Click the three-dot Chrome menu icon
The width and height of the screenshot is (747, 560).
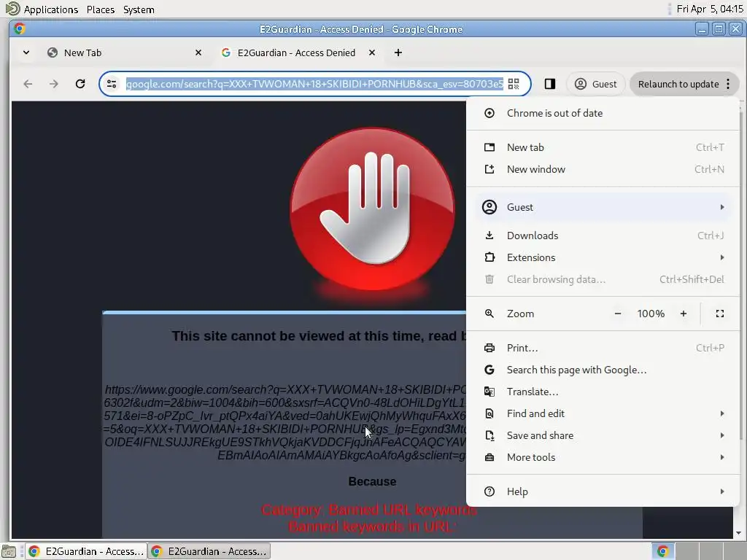pos(728,84)
